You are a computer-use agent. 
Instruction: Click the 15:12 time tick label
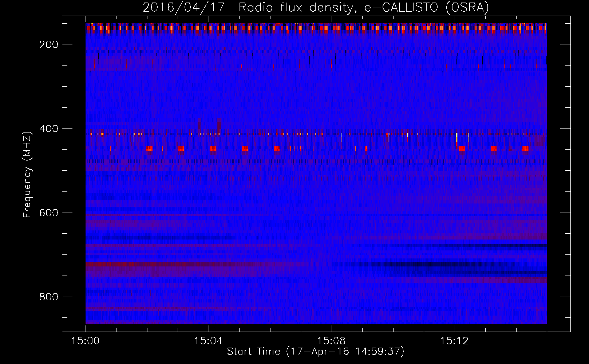454,341
